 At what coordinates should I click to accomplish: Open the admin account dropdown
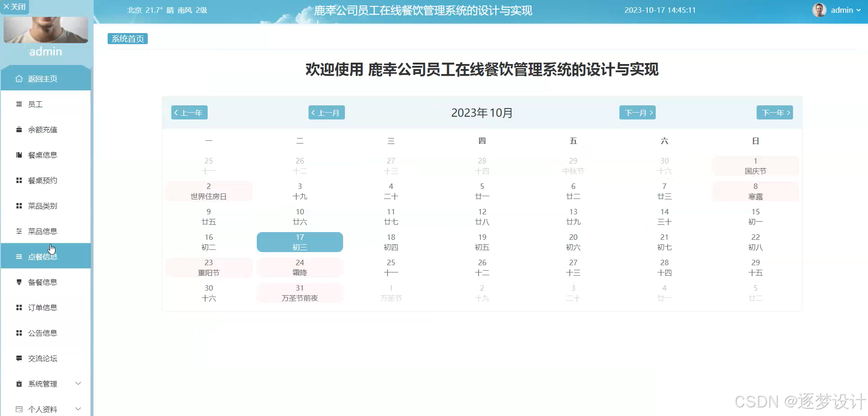coord(844,10)
